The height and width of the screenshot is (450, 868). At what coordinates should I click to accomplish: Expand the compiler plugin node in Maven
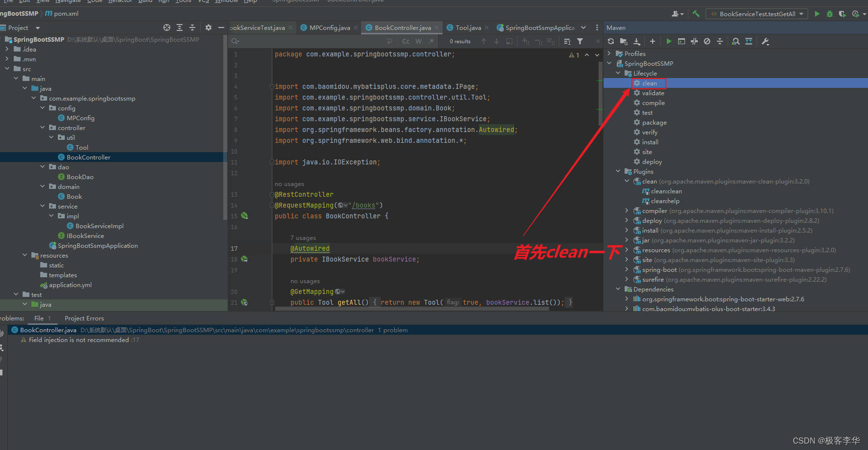click(x=627, y=211)
